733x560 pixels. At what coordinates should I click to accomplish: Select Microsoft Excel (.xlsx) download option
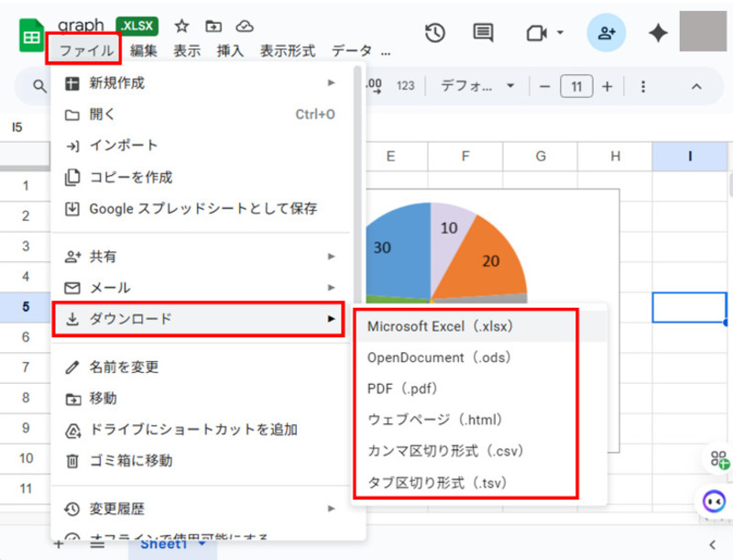pyautogui.click(x=440, y=325)
